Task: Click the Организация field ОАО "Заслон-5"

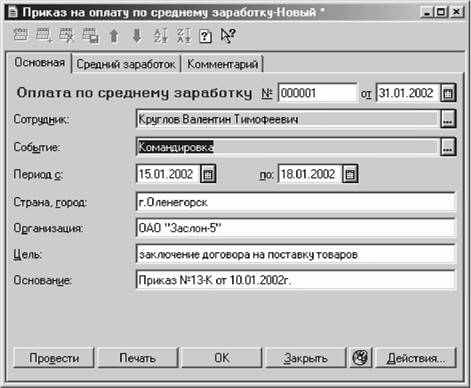Action: pos(296,228)
